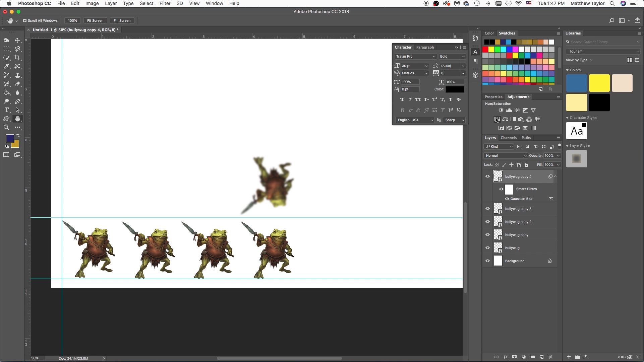Select the Move tool
Screen dimensions: 644x362
click(17, 40)
